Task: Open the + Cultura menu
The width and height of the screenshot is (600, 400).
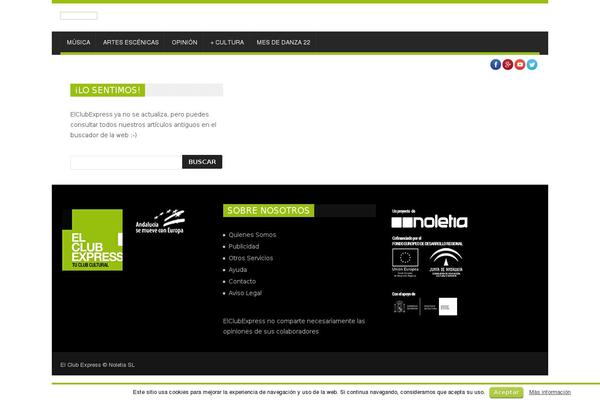Action: (x=227, y=42)
